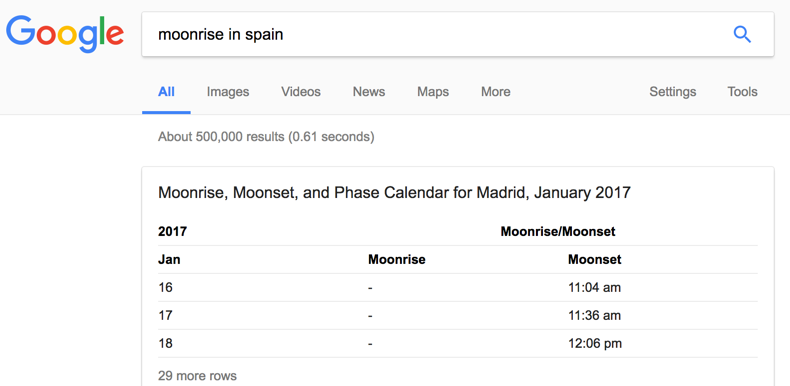Switch to the Images tab
The width and height of the screenshot is (790, 386).
(228, 92)
